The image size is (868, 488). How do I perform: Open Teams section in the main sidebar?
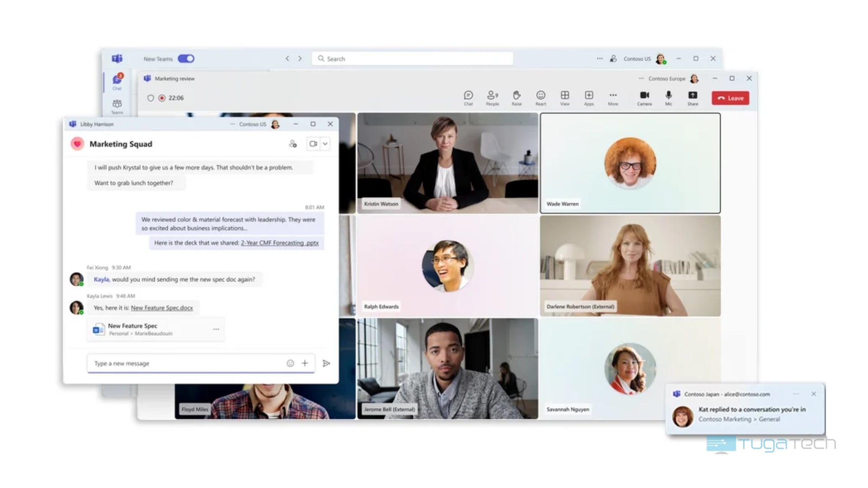point(117,107)
